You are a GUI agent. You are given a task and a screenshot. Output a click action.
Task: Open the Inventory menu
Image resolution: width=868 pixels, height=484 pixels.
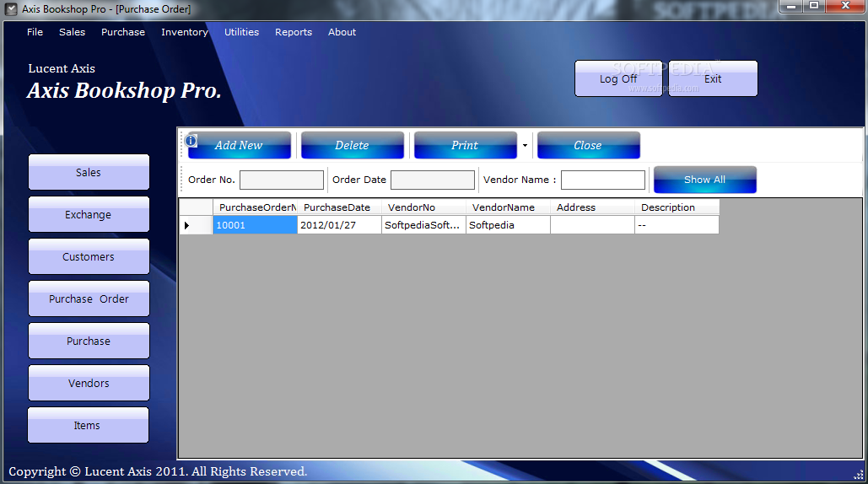pos(185,32)
